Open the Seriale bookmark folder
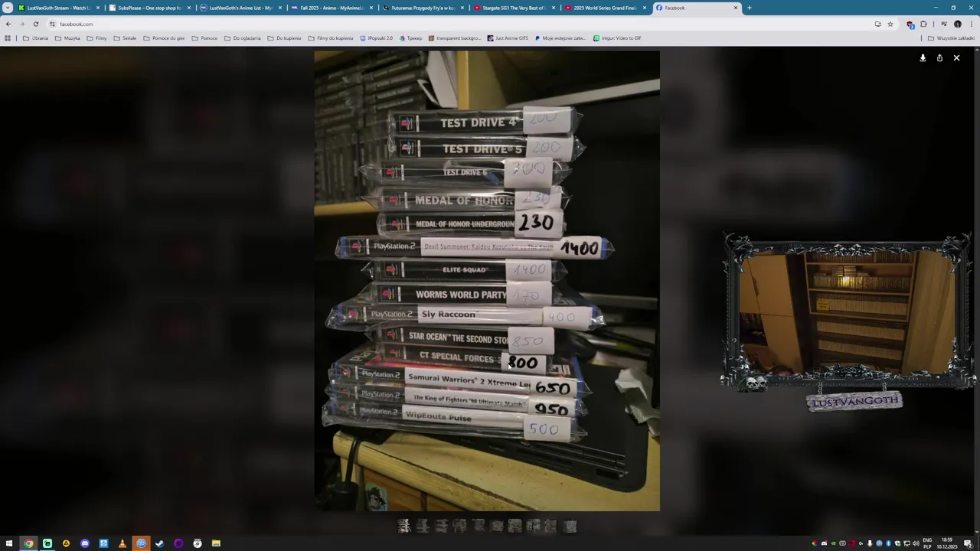This screenshot has height=551, width=980. click(125, 37)
